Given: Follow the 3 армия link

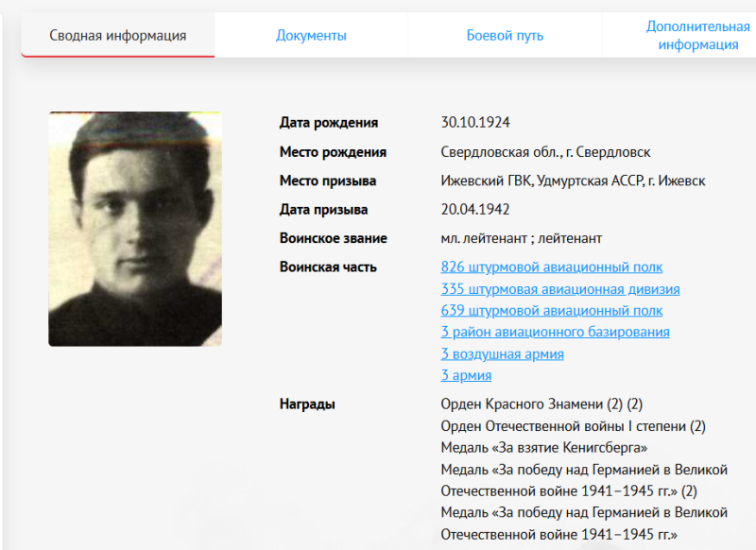Looking at the screenshot, I should click(466, 375).
